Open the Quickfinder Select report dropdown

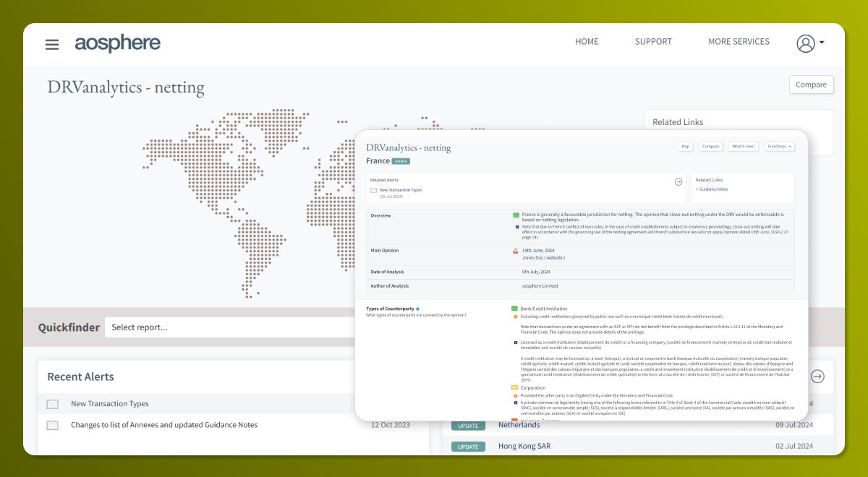coord(231,327)
